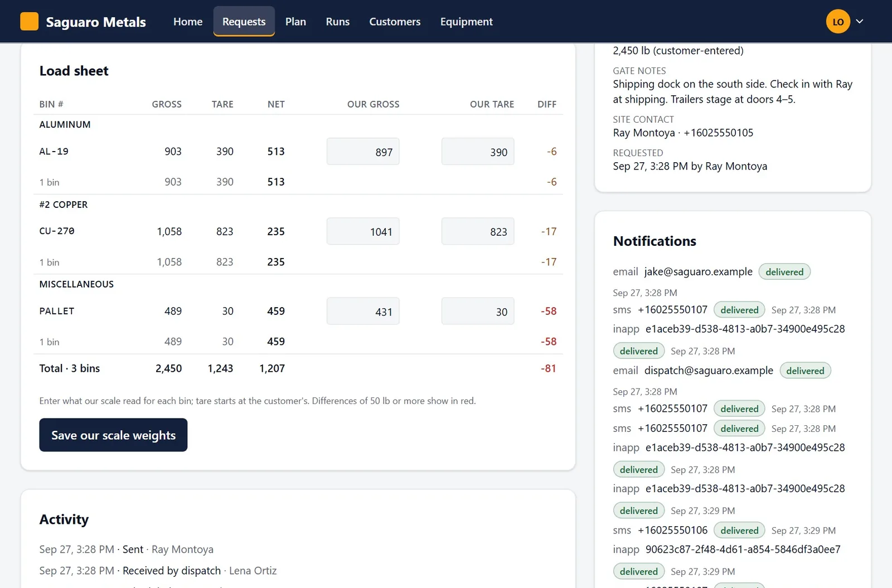Select bin AL-19 label
This screenshot has width=892, height=588.
[54, 151]
